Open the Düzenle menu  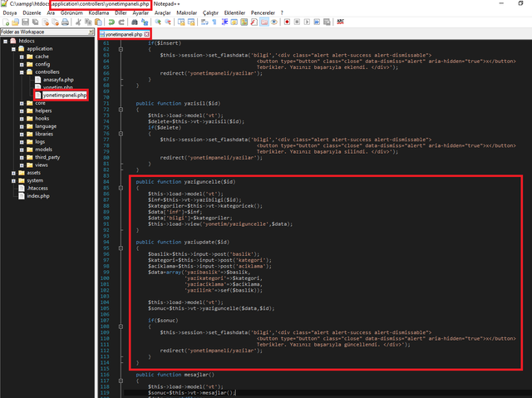(32, 13)
